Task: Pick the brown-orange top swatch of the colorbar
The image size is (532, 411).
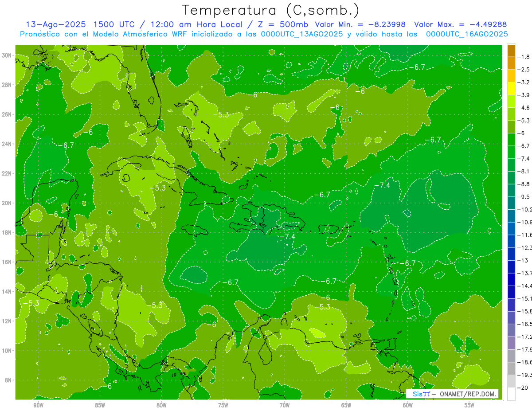Action: 511,51
